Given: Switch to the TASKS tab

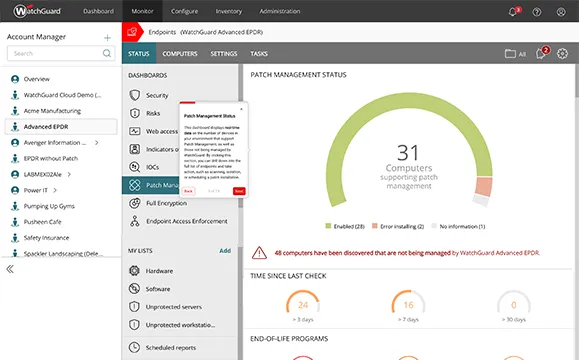Looking at the screenshot, I should [259, 54].
